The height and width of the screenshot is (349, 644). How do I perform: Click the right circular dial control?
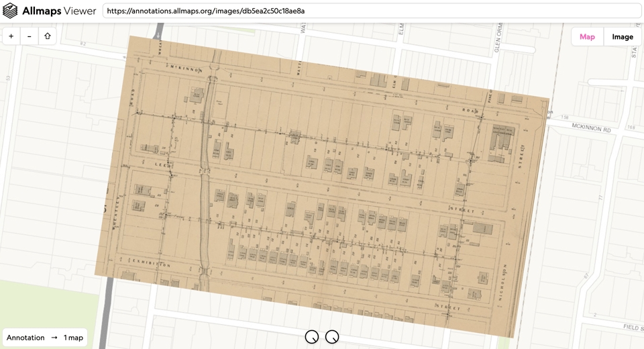tap(332, 337)
